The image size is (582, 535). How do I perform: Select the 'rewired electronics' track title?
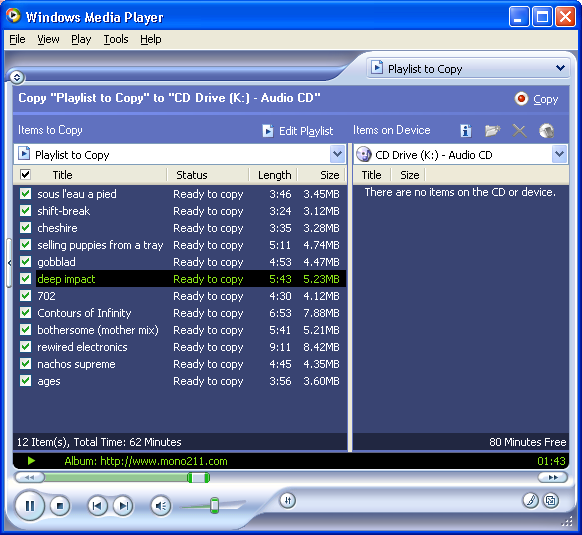click(x=82, y=347)
